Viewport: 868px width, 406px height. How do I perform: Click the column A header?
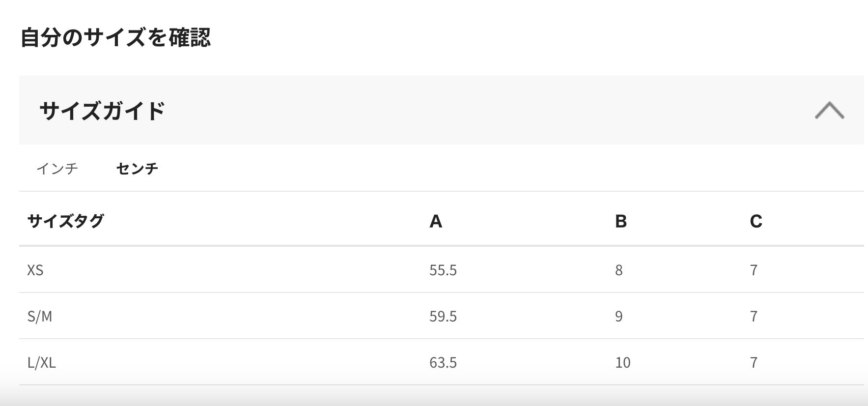click(436, 221)
